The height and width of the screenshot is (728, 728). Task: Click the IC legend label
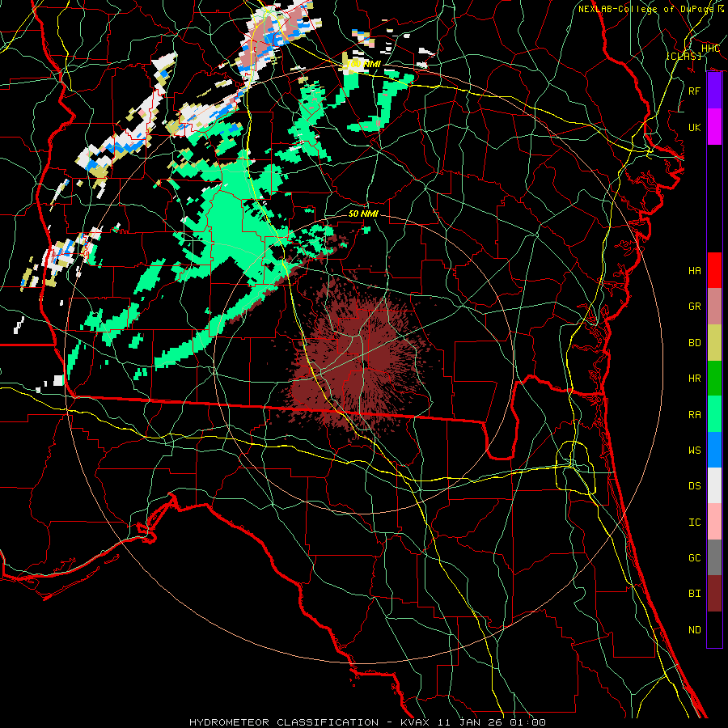coord(694,523)
